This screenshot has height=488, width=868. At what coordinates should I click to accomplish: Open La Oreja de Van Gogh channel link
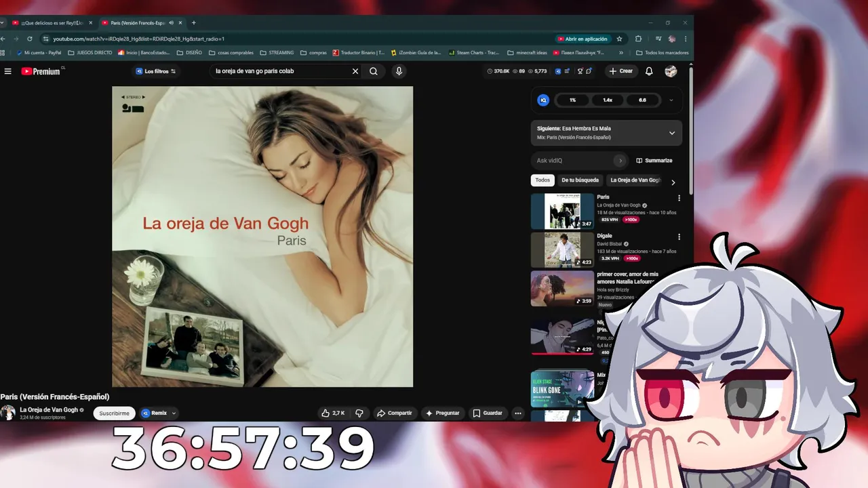49,410
